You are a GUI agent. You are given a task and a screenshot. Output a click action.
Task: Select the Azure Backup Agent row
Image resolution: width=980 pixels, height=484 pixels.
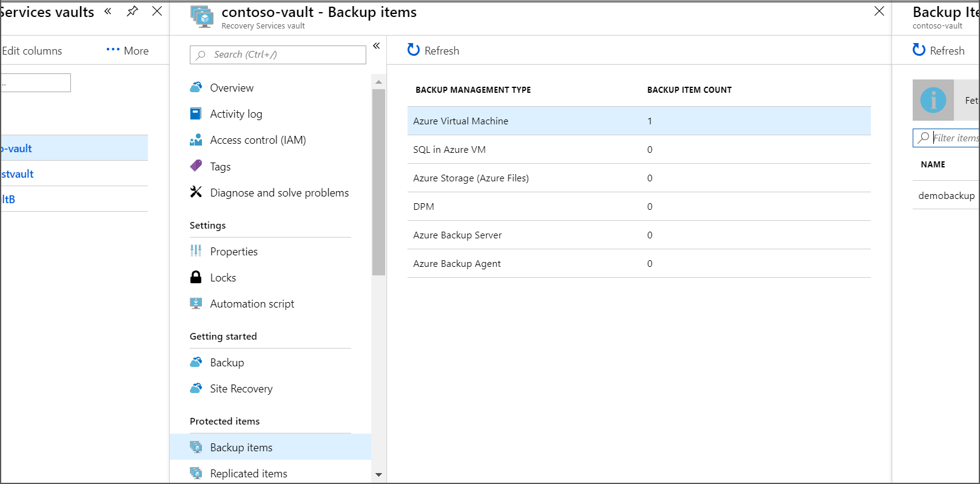pos(639,263)
